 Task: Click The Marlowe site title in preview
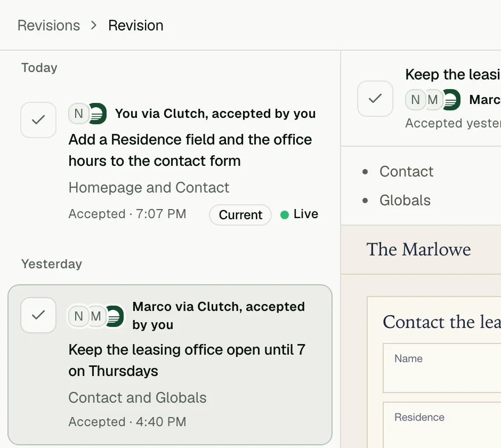tap(418, 250)
